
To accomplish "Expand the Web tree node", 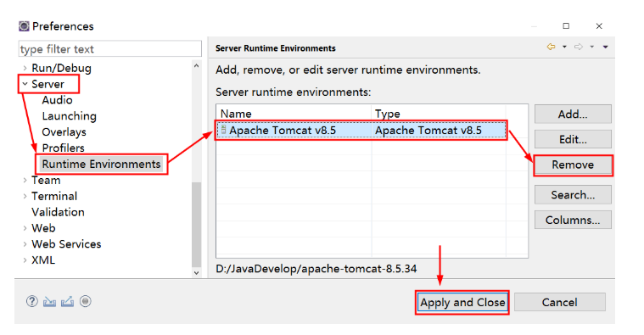I will pos(25,228).
